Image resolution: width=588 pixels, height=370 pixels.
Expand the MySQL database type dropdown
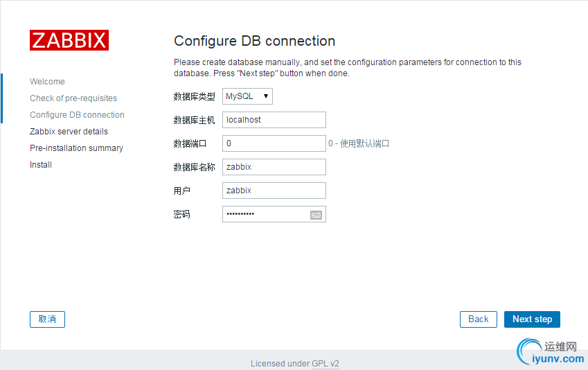(x=247, y=96)
